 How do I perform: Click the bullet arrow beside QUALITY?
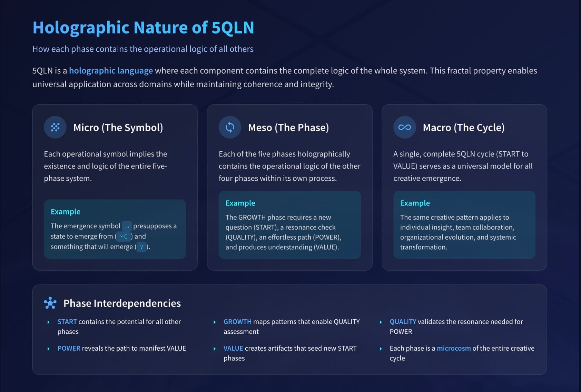[x=381, y=322]
